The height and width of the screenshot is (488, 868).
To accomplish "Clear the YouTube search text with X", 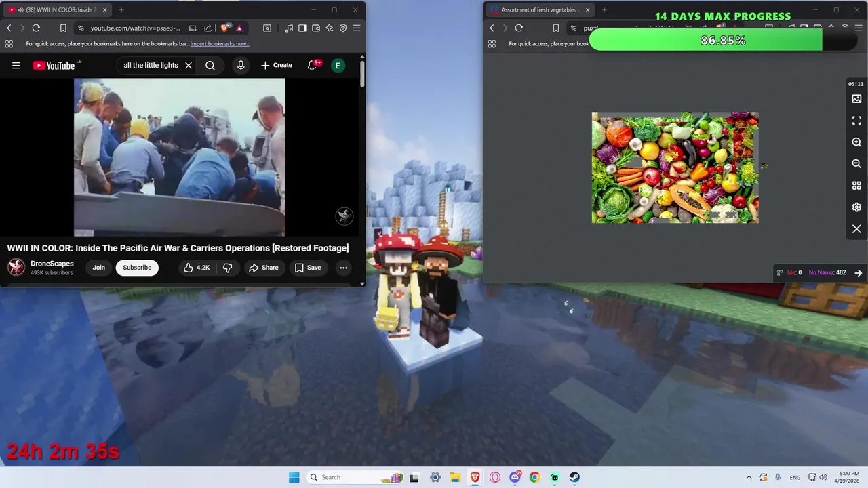I will 189,66.
